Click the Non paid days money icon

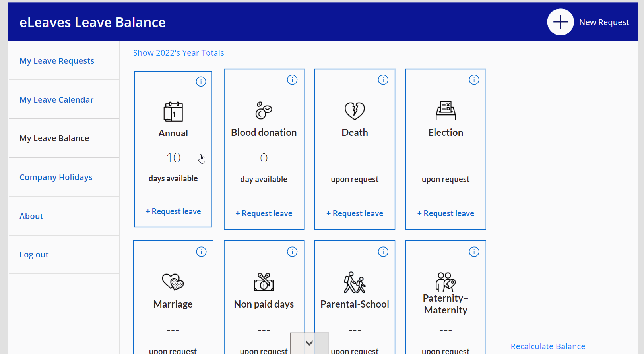pos(264,282)
